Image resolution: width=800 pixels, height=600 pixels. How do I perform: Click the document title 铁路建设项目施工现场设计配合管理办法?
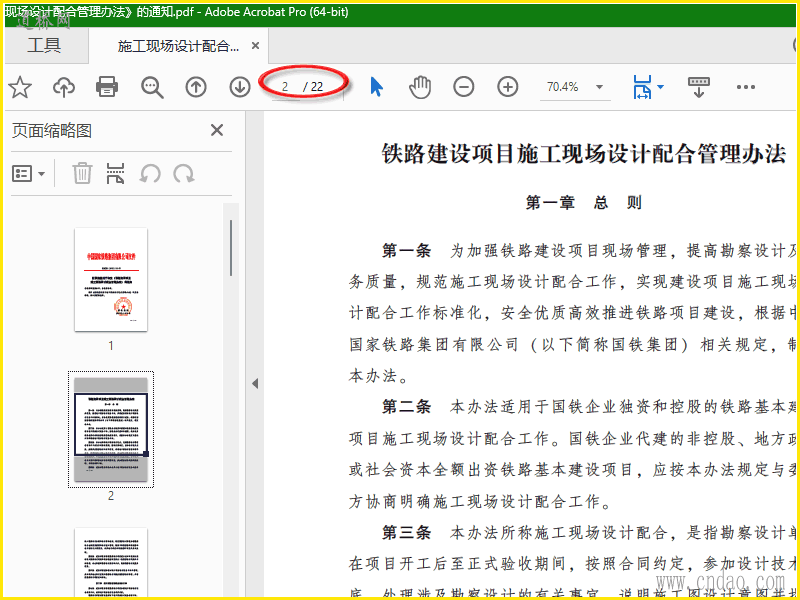(584, 154)
